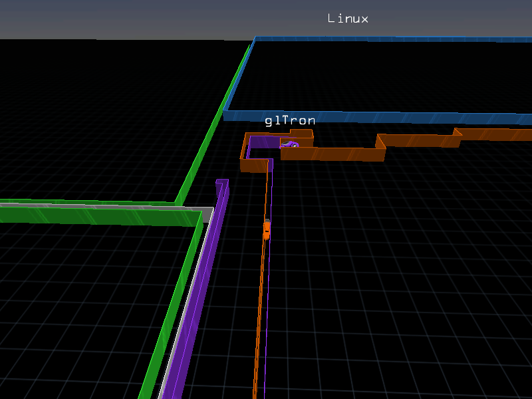Click the "Linux" player label
The image size is (532, 399).
pos(348,19)
